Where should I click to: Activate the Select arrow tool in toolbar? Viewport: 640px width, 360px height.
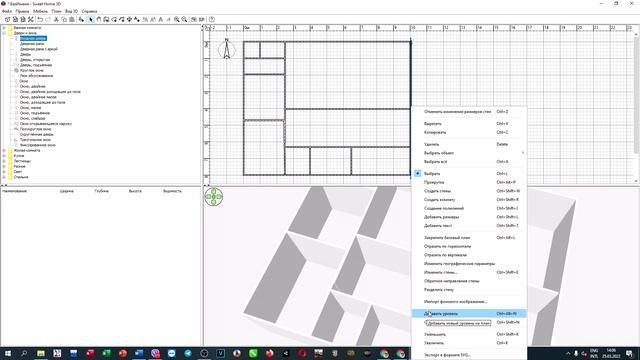91,20
